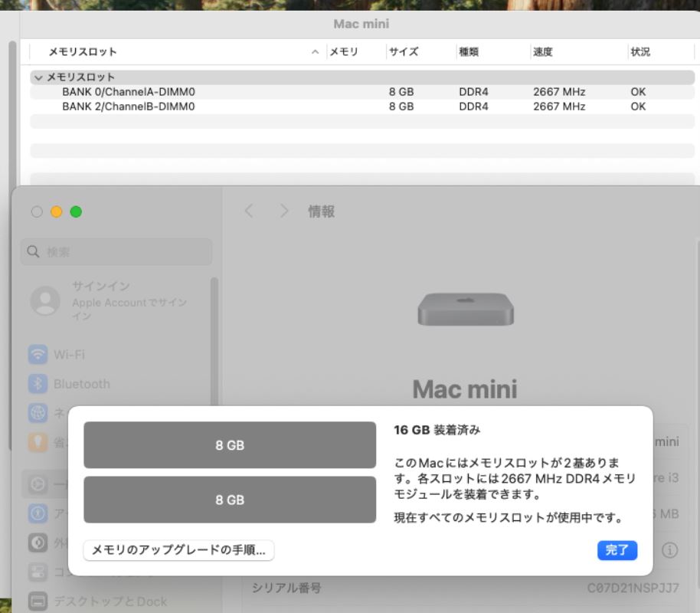Image resolution: width=700 pixels, height=613 pixels.
Task: Click the yellow minimize window button
Action: pyautogui.click(x=56, y=211)
